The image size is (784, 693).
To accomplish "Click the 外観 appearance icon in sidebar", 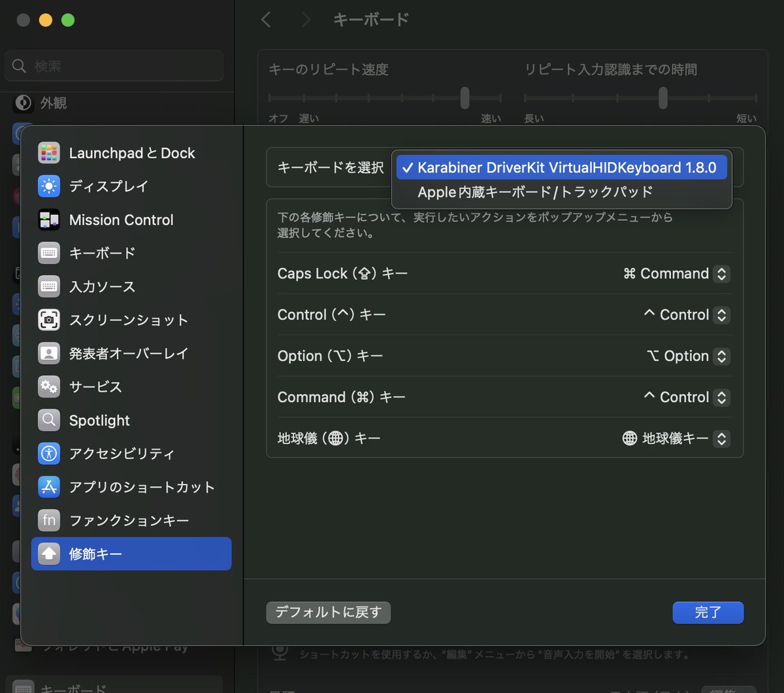I will 24,103.
